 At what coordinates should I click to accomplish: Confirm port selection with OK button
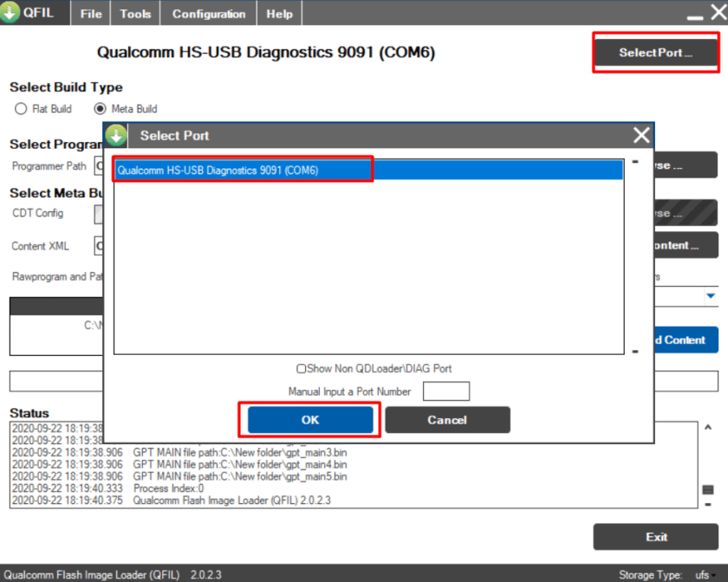310,420
